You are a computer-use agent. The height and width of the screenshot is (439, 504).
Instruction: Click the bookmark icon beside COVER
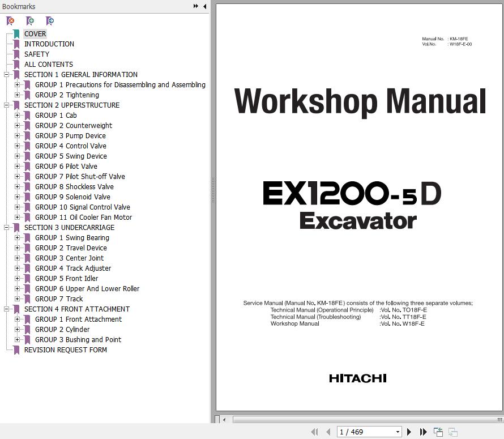click(16, 34)
